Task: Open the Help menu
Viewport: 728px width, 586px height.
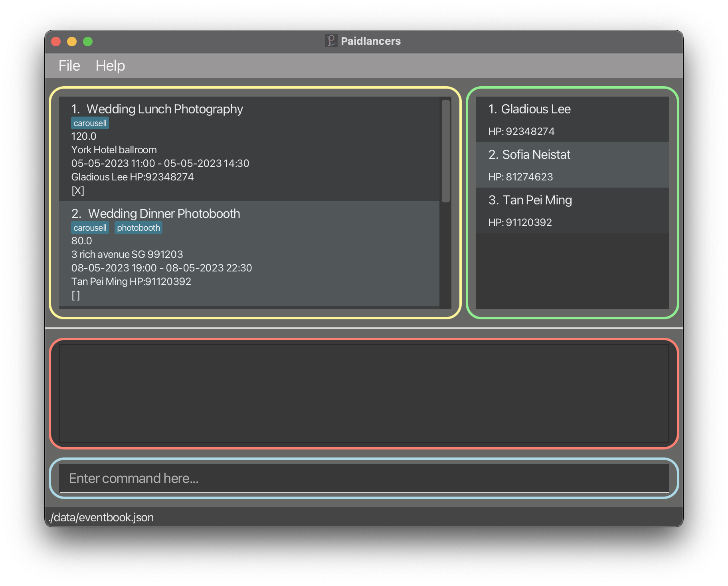Action: tap(110, 66)
